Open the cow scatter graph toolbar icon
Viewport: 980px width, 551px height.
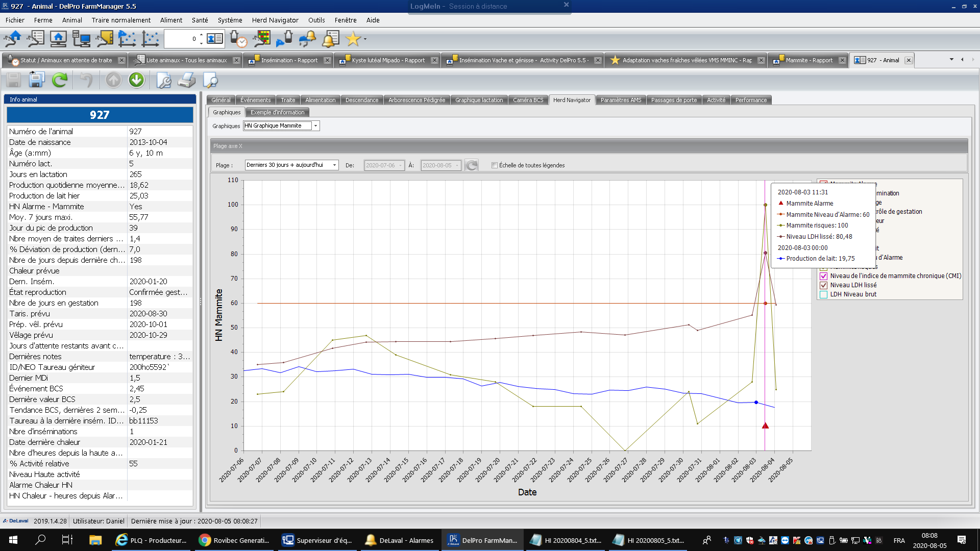pos(127,39)
